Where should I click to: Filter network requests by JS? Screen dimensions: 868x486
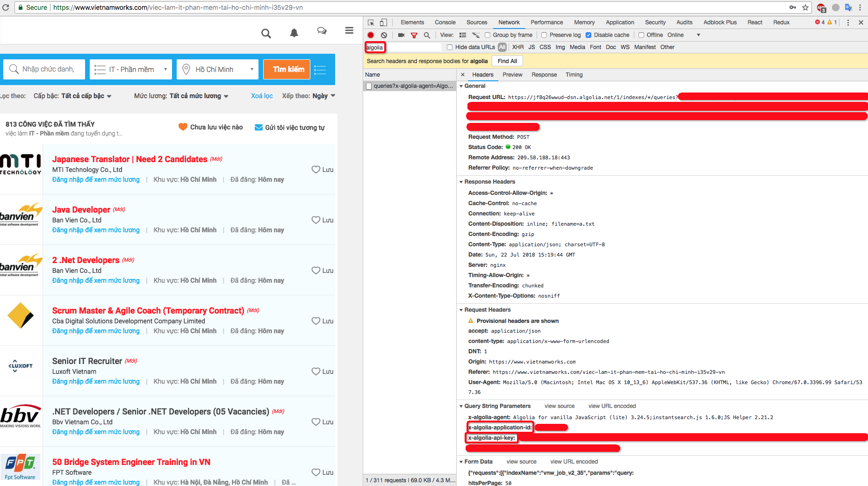coord(531,47)
